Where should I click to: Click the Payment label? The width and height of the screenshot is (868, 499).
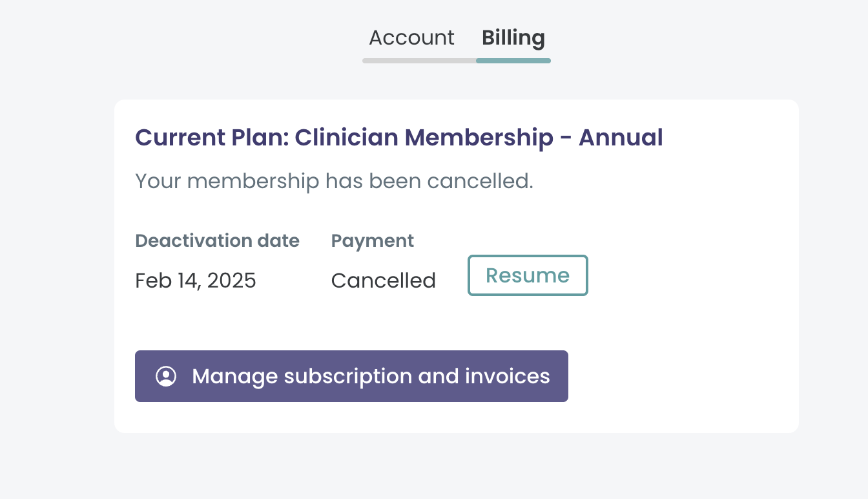coord(373,241)
